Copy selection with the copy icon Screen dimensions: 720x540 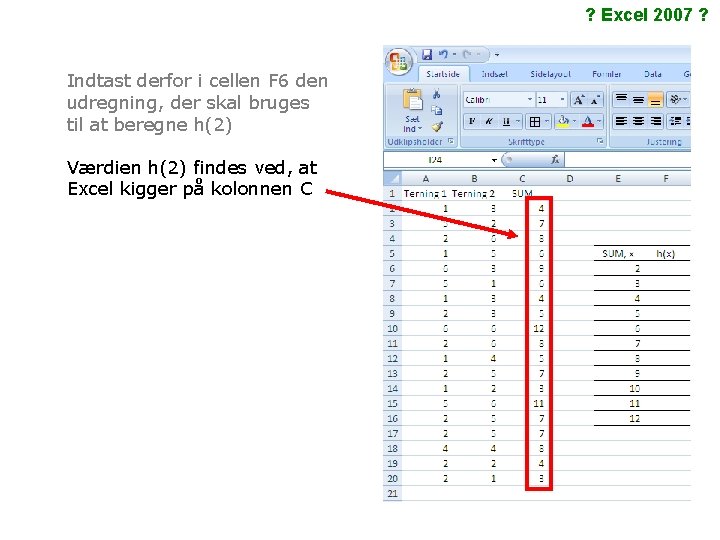(x=437, y=110)
